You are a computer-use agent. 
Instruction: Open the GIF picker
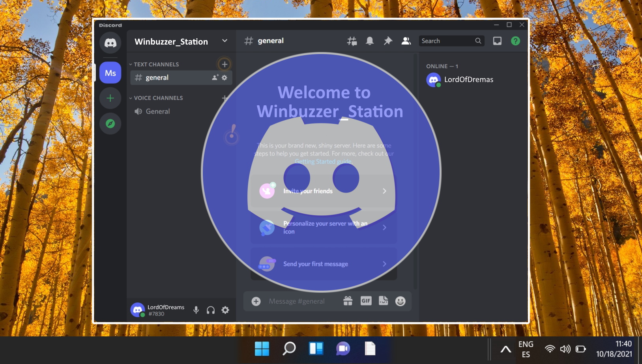[366, 301]
